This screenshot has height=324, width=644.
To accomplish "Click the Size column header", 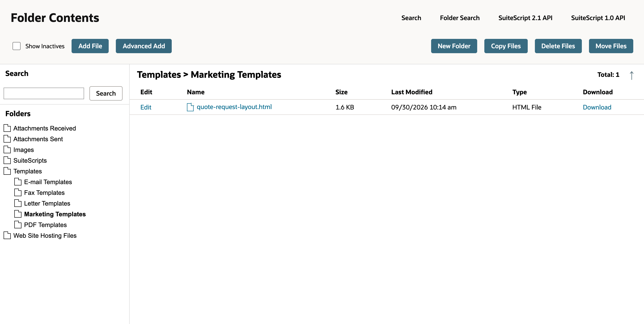I will (x=341, y=92).
